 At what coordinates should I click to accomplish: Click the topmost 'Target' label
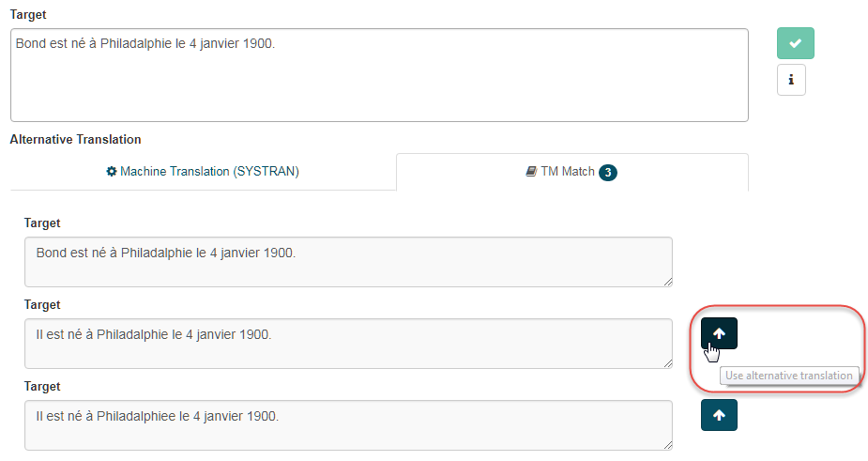click(28, 15)
